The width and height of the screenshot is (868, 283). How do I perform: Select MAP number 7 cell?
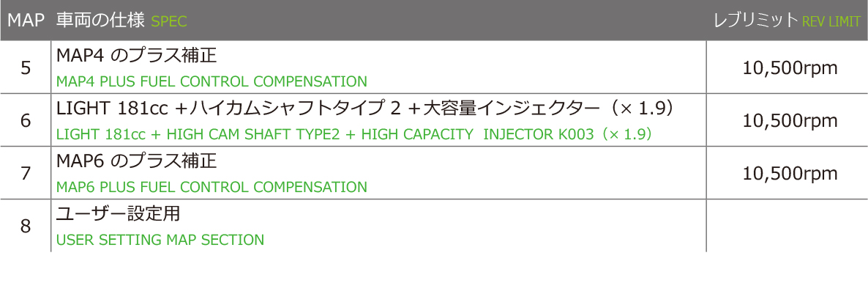coord(26,173)
